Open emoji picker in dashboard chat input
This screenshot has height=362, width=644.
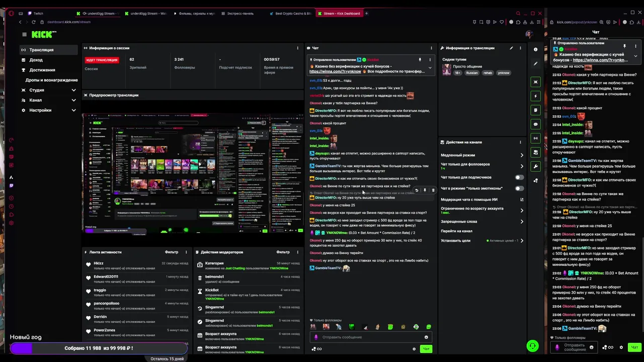[x=426, y=337]
